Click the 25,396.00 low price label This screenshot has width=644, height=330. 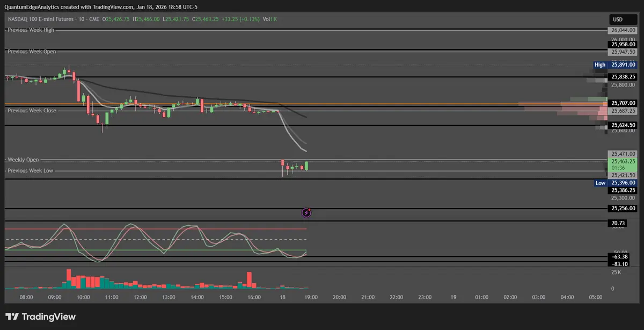tap(623, 183)
